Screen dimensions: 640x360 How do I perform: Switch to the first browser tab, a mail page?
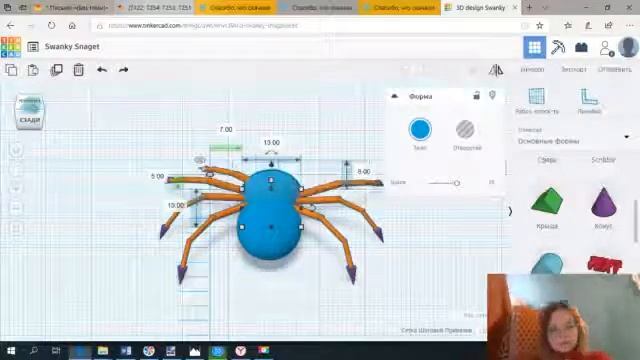pyautogui.click(x=72, y=8)
